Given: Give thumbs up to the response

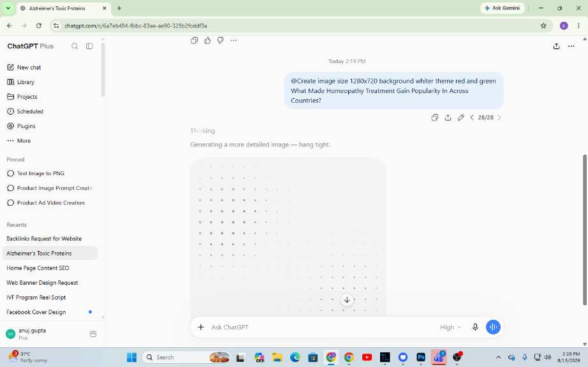Looking at the screenshot, I should click(x=207, y=40).
